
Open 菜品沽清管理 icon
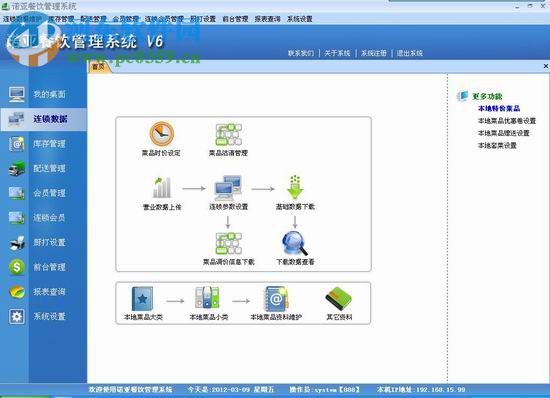click(228, 134)
